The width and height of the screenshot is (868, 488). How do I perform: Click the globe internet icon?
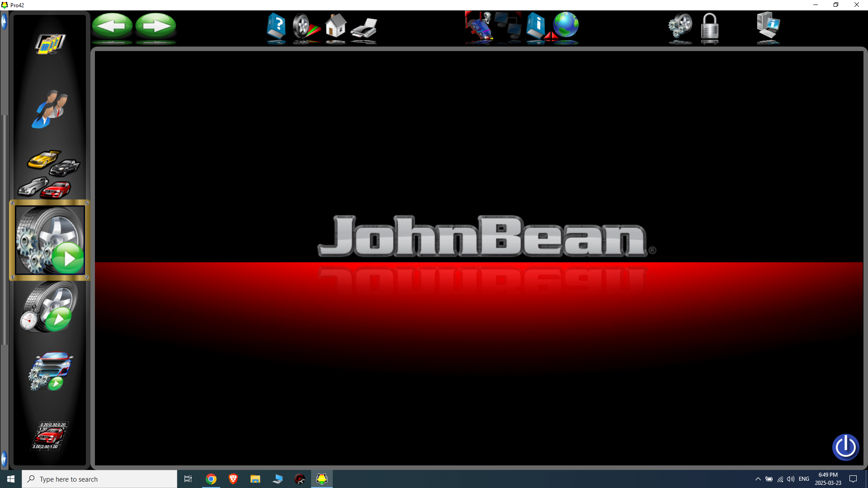566,25
